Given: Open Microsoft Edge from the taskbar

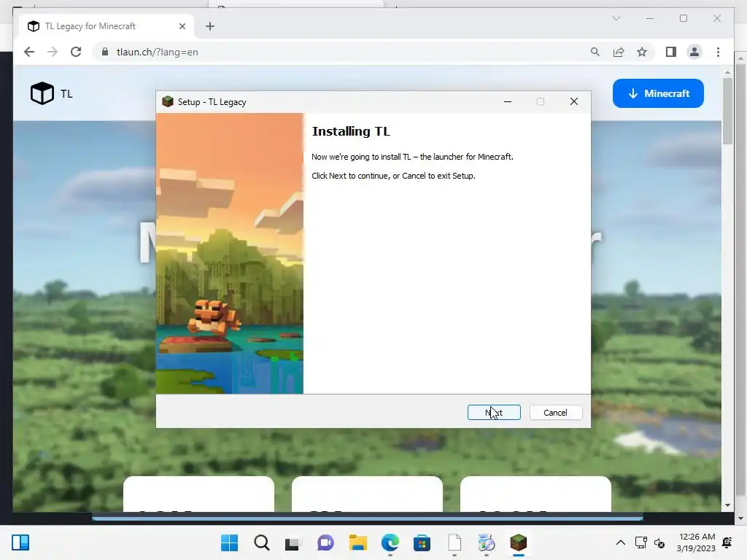Looking at the screenshot, I should tap(390, 542).
